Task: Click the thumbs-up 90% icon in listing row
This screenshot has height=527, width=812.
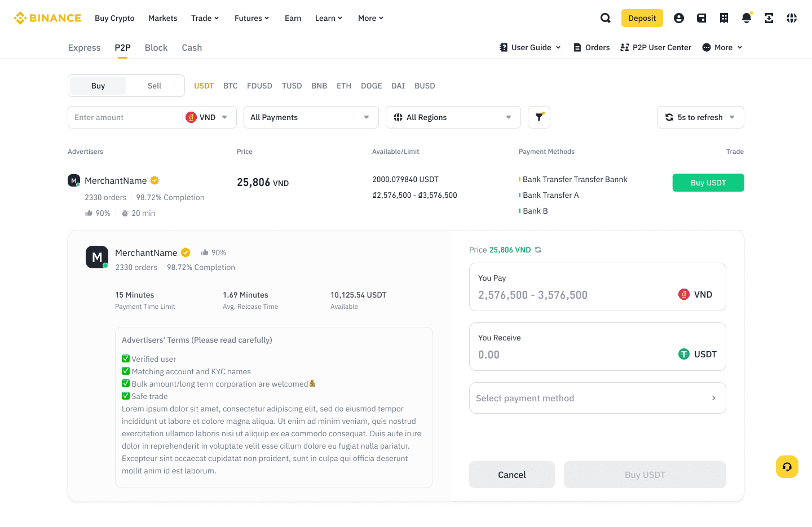Action: click(x=89, y=213)
